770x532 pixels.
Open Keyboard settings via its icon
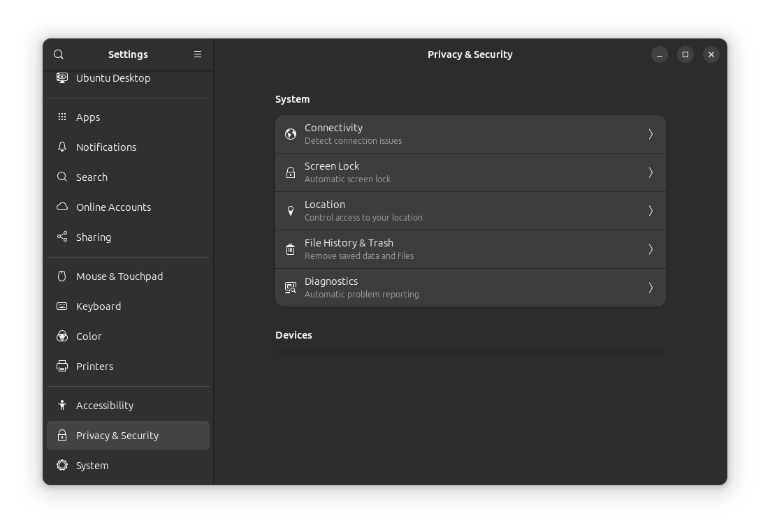61,306
